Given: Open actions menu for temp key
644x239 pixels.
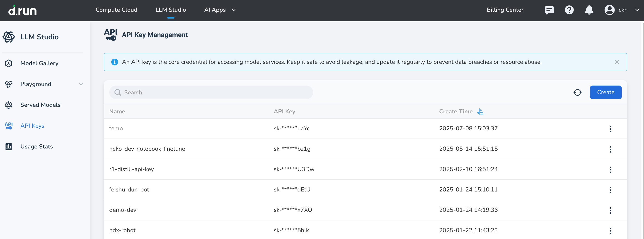Looking at the screenshot, I should [610, 129].
